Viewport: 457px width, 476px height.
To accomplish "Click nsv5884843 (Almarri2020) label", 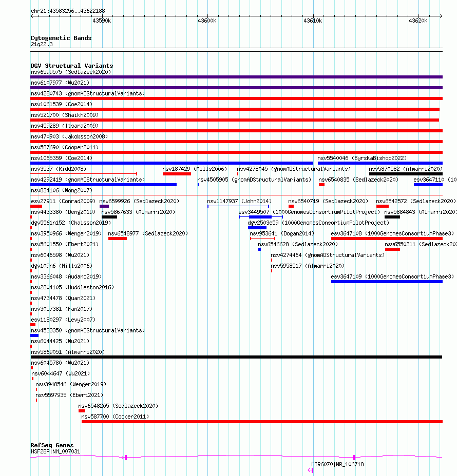I will (x=421, y=212).
